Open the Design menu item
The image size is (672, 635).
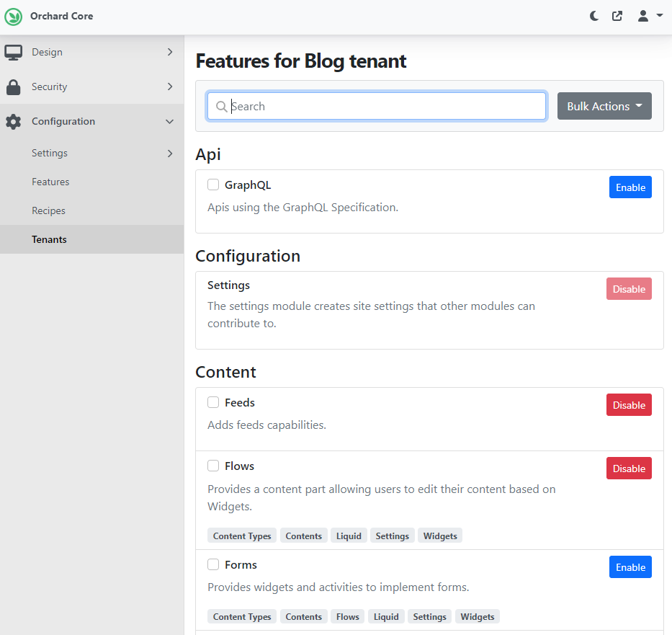(91, 53)
